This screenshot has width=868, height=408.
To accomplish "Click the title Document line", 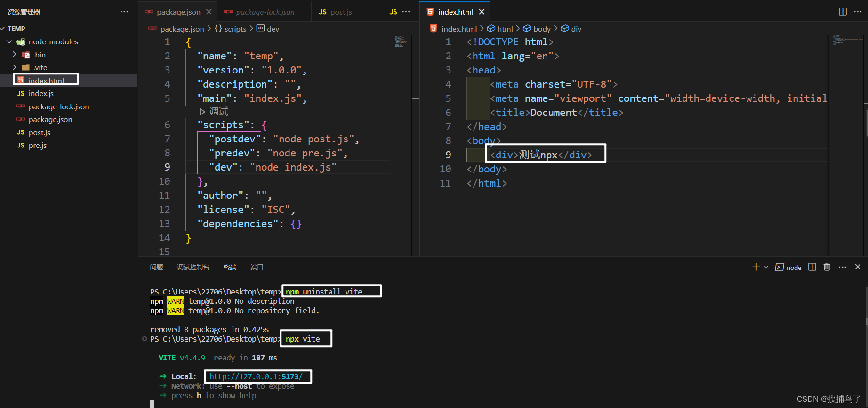I will (x=557, y=113).
